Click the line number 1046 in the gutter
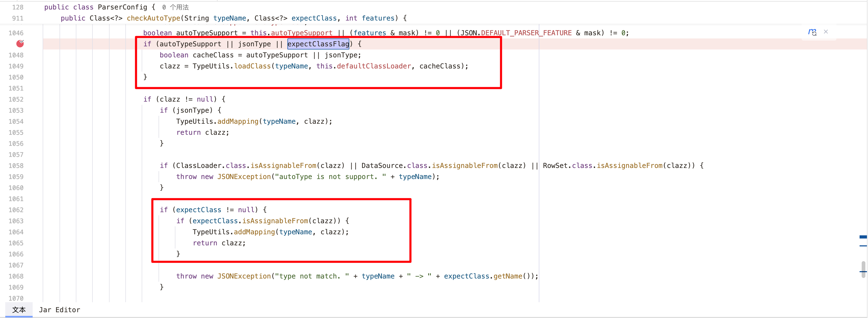The width and height of the screenshot is (868, 318). coord(16,33)
